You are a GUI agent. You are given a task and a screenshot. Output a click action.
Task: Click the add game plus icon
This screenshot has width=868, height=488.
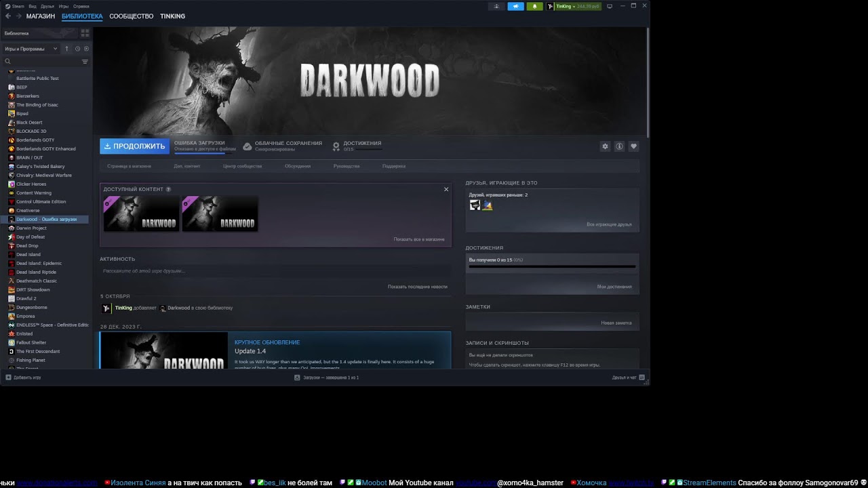tap(8, 377)
